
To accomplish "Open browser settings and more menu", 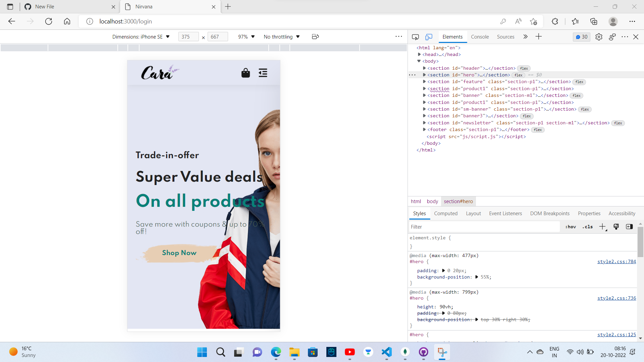I will (x=632, y=21).
